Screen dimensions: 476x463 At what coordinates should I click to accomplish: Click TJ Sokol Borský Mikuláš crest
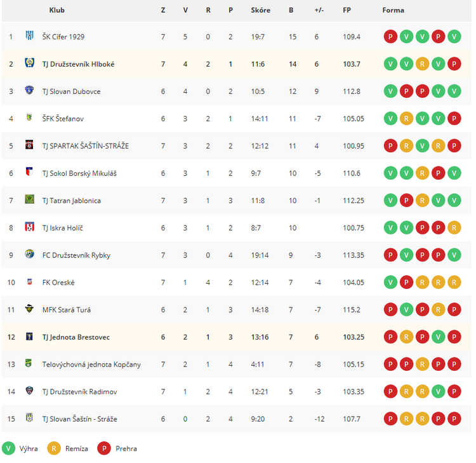29,172
